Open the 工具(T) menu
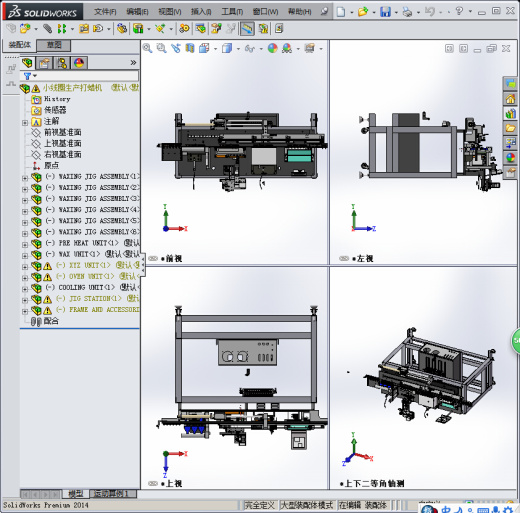520x513 pixels. click(232, 12)
